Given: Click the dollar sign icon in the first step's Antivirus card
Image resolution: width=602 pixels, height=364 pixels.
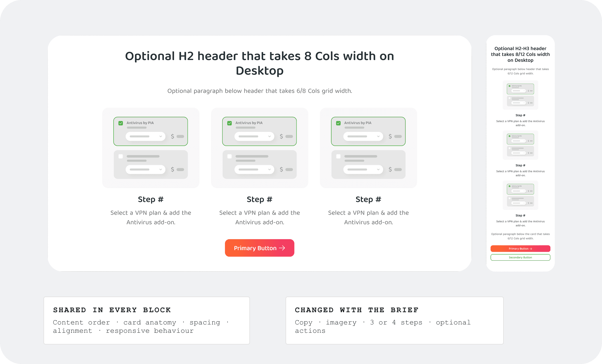Looking at the screenshot, I should tap(172, 136).
